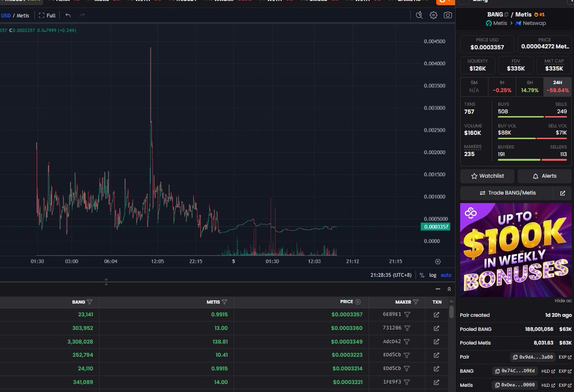Copy Metis address 0xDea...0000
This screenshot has height=392, width=574.
[516, 385]
